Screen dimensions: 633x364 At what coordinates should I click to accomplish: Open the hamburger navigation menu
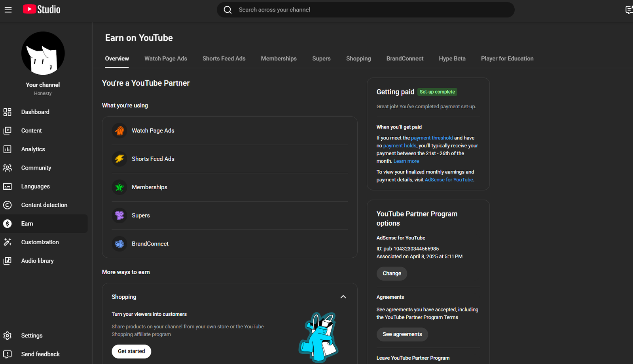tap(8, 10)
